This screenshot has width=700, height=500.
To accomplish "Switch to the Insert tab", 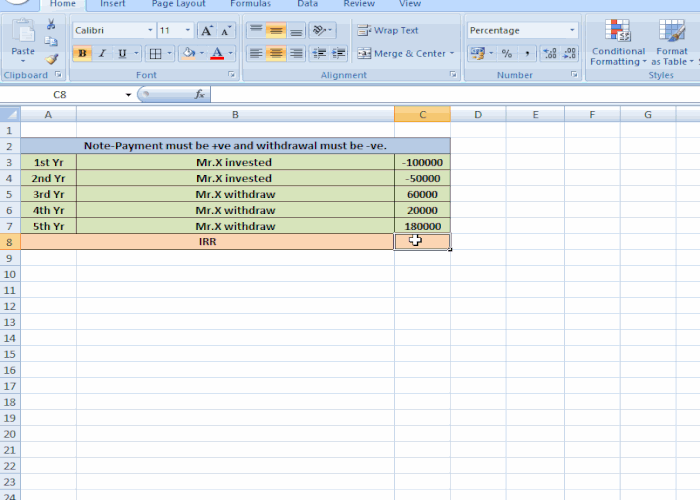I will point(112,4).
